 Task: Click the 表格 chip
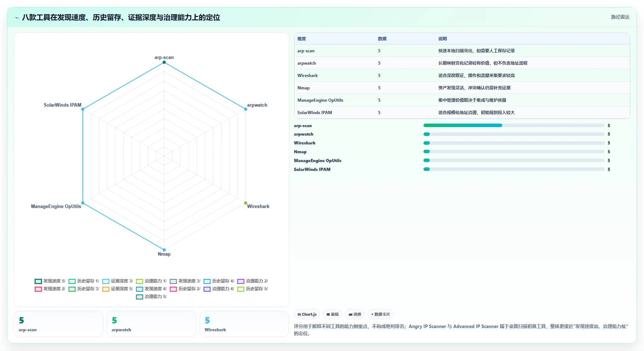coord(333,314)
